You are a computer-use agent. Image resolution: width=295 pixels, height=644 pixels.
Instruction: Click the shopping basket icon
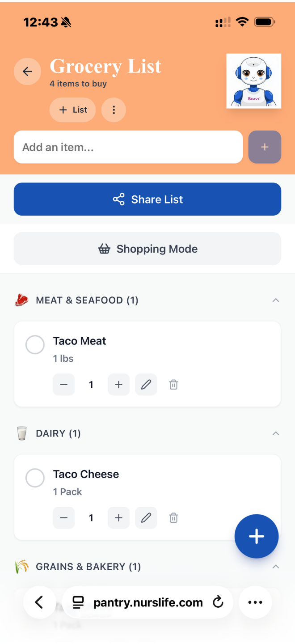click(x=105, y=249)
